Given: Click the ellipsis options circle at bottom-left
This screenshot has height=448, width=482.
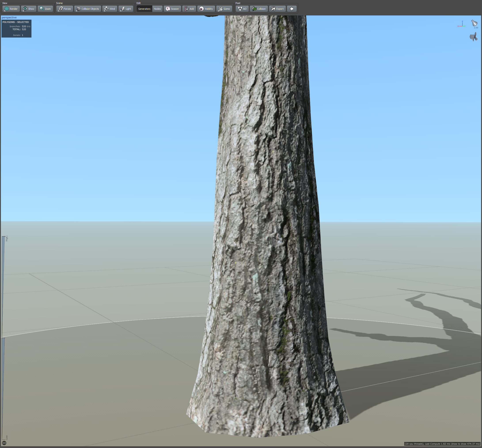Looking at the screenshot, I should coord(4,443).
